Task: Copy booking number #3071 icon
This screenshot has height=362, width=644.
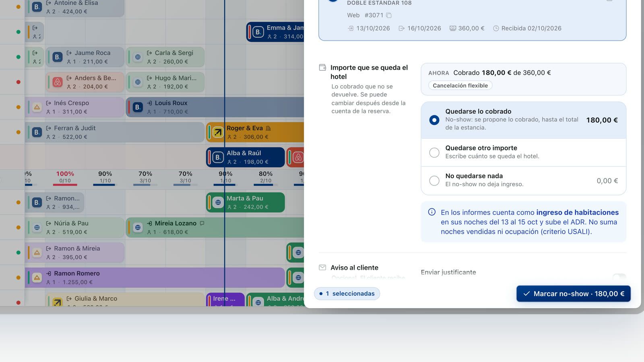Action: (389, 15)
